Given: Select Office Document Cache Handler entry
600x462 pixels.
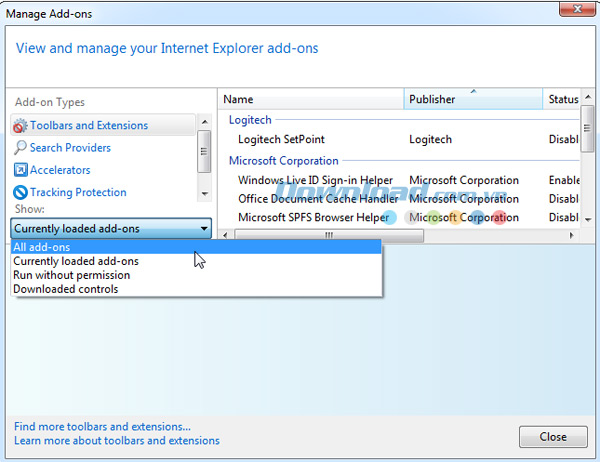Looking at the screenshot, I should (x=315, y=199).
